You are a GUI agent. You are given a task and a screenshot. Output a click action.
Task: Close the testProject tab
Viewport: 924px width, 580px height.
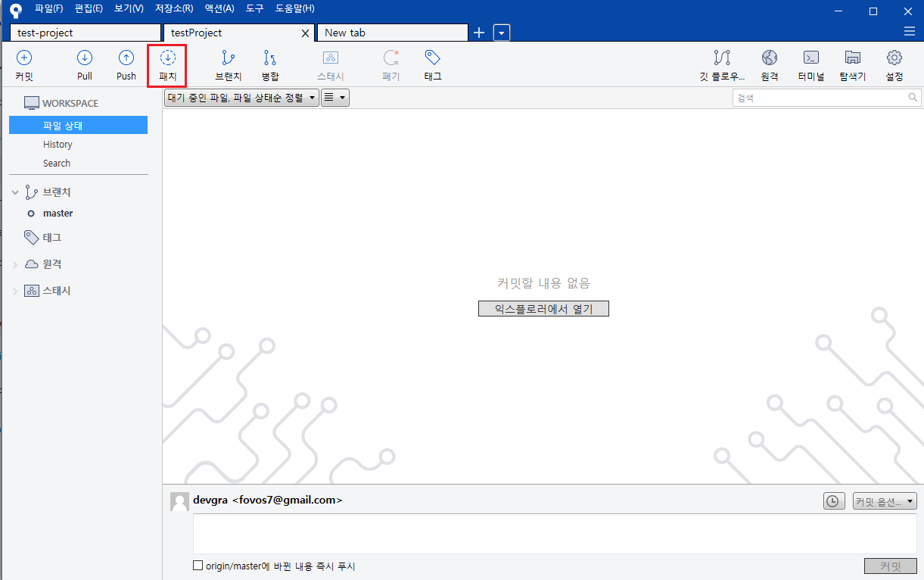tap(306, 33)
